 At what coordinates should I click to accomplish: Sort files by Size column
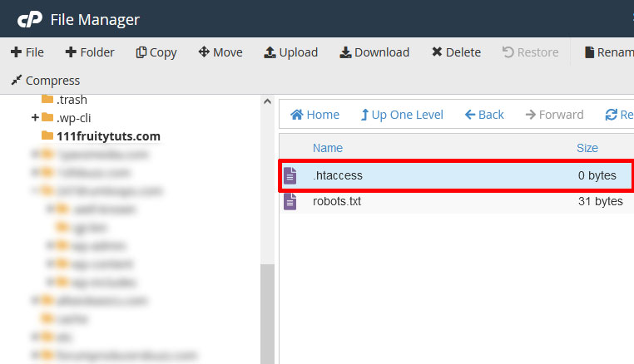(587, 148)
